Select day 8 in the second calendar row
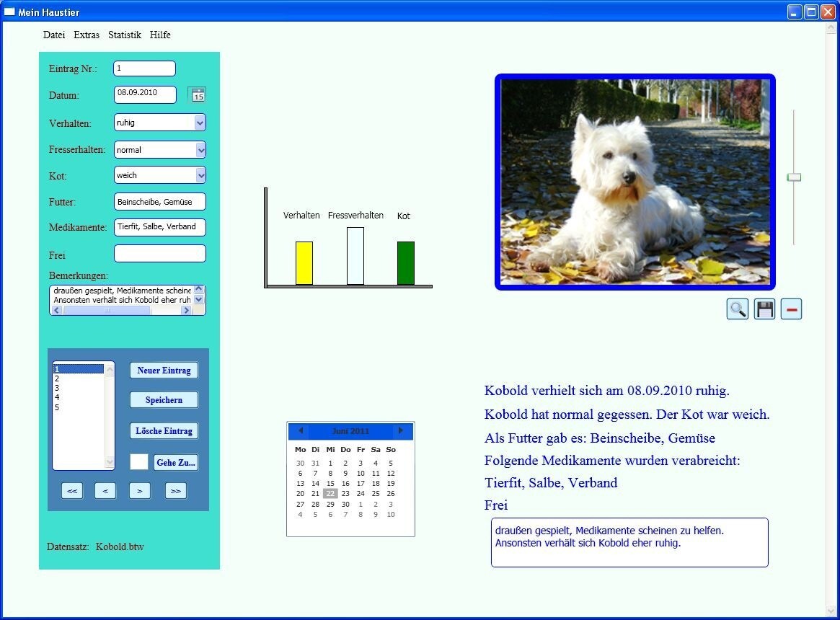The width and height of the screenshot is (840, 620). (x=330, y=473)
